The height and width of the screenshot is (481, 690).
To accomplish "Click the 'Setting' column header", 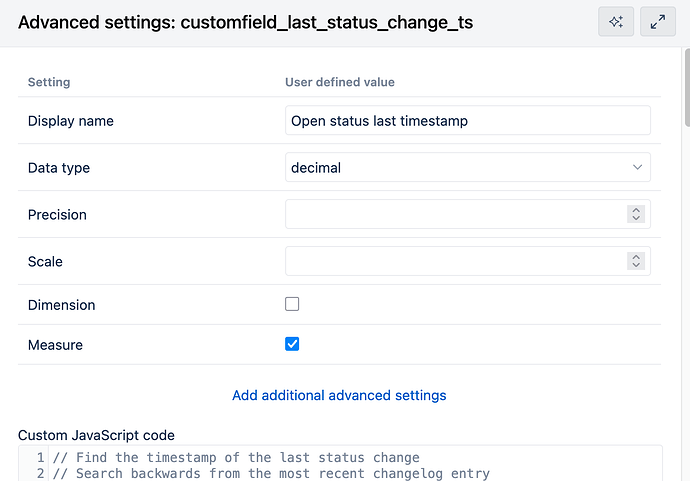I will tap(49, 82).
